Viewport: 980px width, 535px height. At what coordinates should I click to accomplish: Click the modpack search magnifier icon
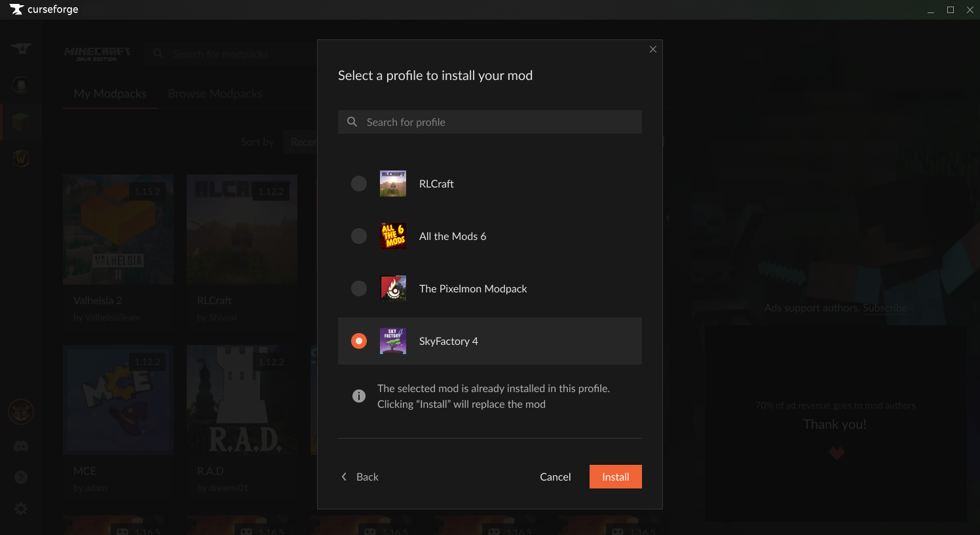tap(158, 54)
